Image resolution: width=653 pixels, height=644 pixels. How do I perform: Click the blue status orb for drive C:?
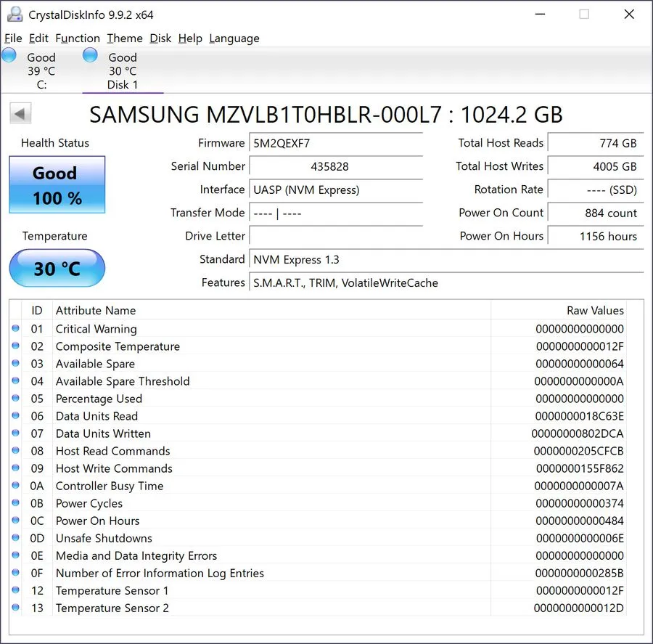pyautogui.click(x=9, y=55)
